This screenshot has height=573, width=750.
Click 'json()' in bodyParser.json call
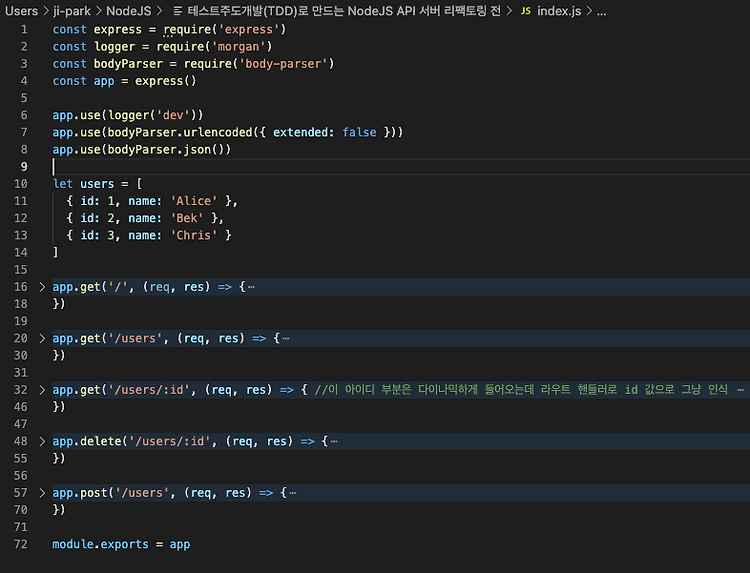[x=204, y=150]
